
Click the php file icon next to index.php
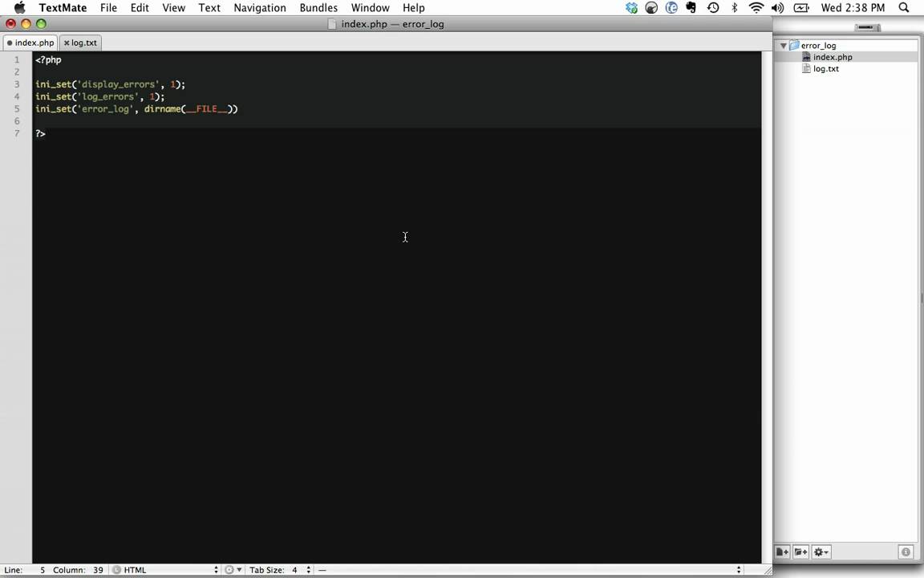coord(806,57)
